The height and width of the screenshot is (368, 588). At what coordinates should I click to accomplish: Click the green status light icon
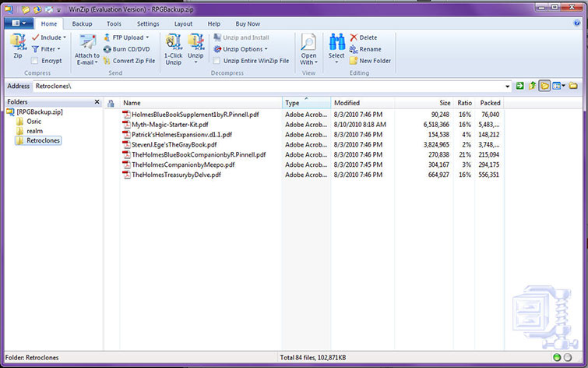557,358
